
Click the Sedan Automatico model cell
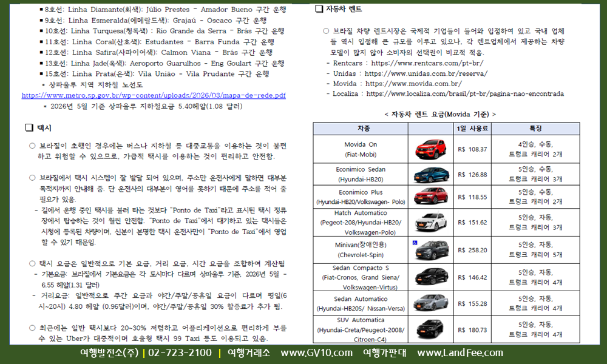[361, 304]
